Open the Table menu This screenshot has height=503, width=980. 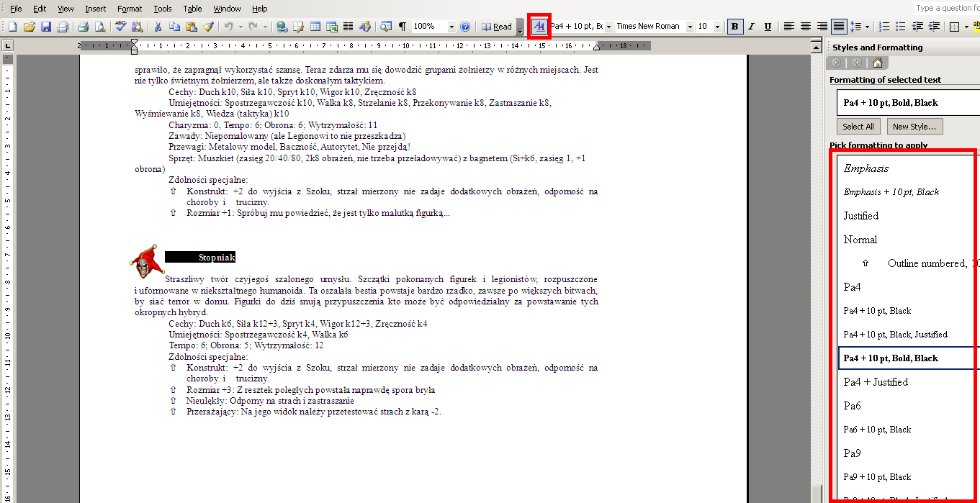point(192,9)
